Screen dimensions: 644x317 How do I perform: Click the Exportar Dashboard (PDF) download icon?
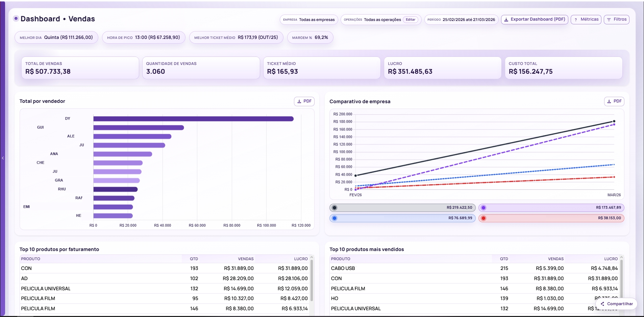click(x=506, y=19)
